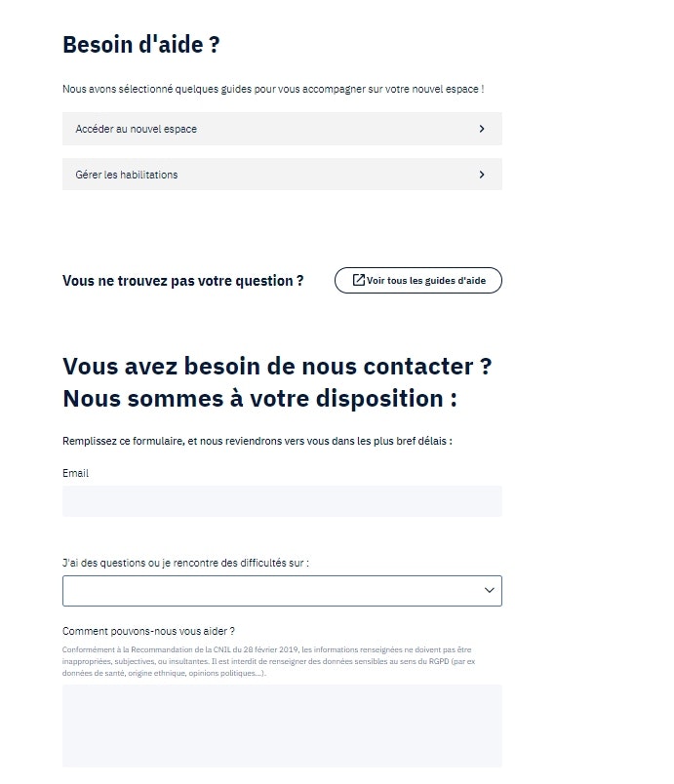Click the "Comment pouvons-nous vous aider ?" label
Image resolution: width=674 pixels, height=784 pixels.
click(148, 631)
